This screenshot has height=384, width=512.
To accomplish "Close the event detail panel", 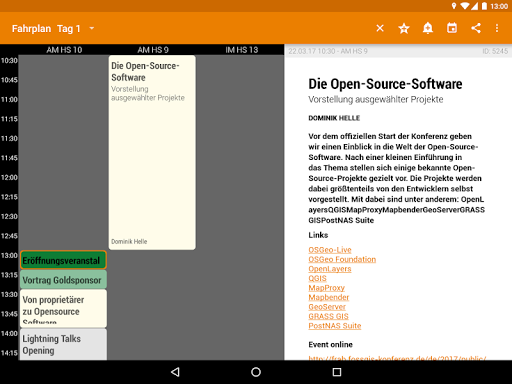I will 380,28.
